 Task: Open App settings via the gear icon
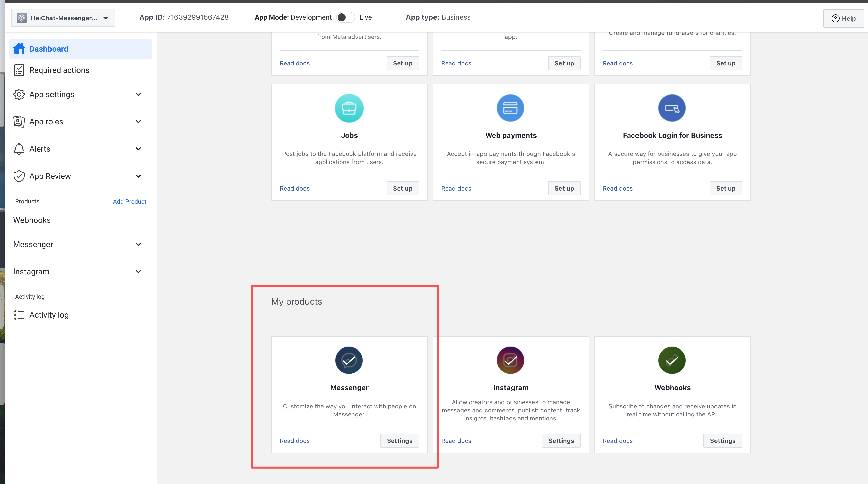pos(19,94)
